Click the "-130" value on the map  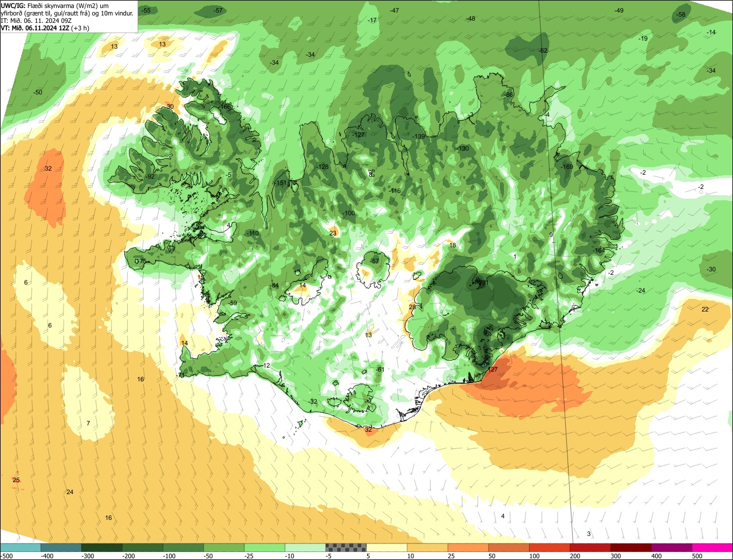(x=463, y=148)
